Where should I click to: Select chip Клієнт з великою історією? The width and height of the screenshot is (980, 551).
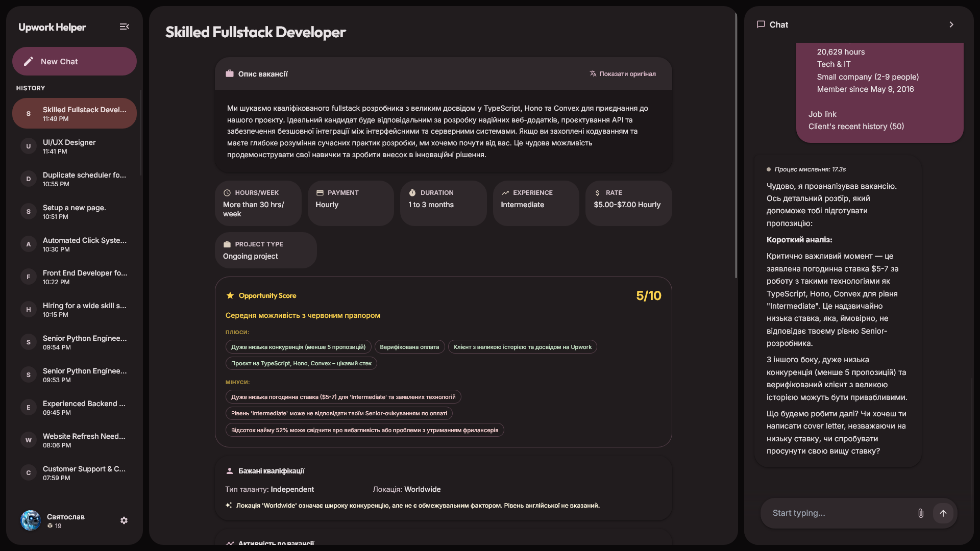523,347
